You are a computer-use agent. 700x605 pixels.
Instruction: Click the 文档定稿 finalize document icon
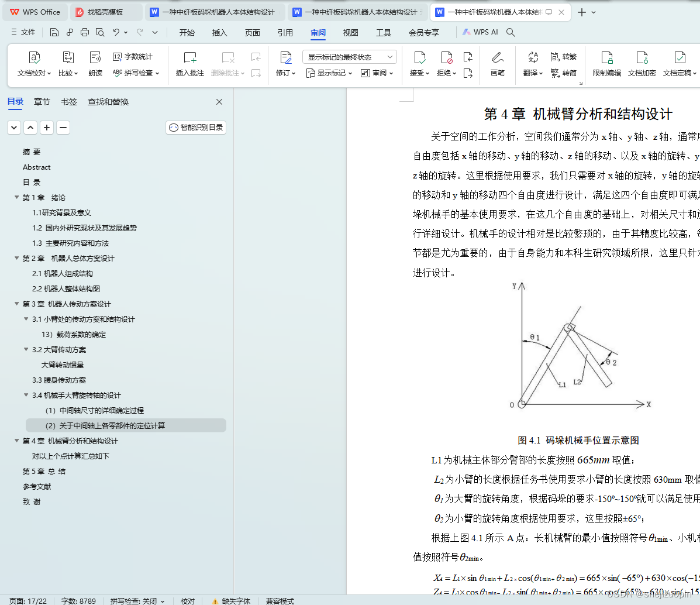[680, 57]
